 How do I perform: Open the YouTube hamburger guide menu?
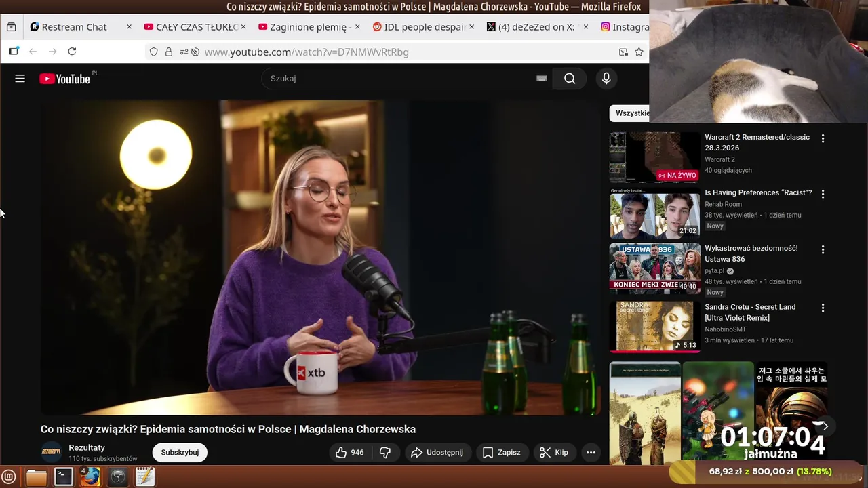coord(20,79)
